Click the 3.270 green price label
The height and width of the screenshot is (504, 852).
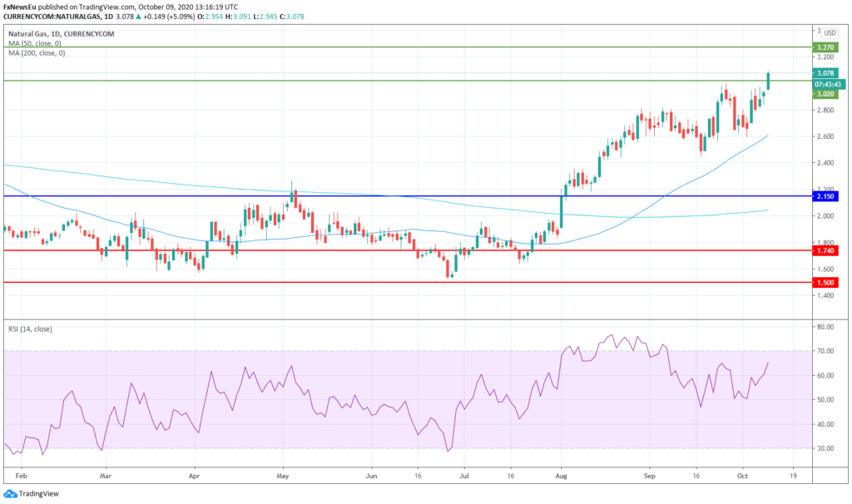click(825, 48)
